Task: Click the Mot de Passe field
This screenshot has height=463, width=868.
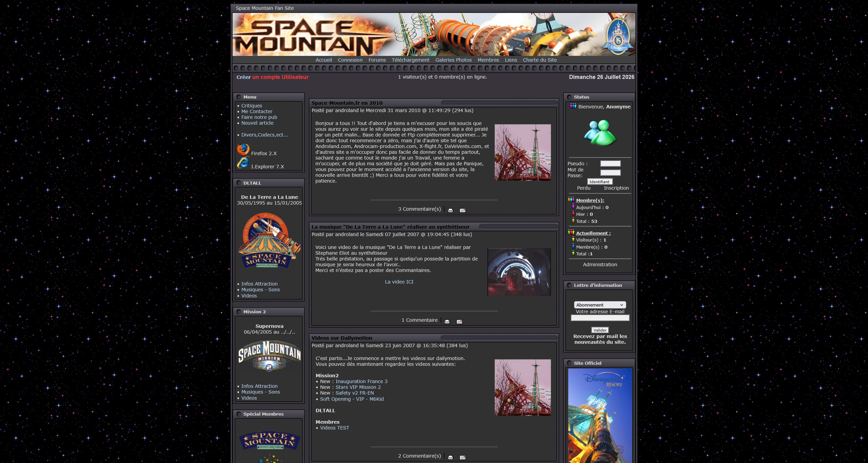Action: click(x=610, y=173)
